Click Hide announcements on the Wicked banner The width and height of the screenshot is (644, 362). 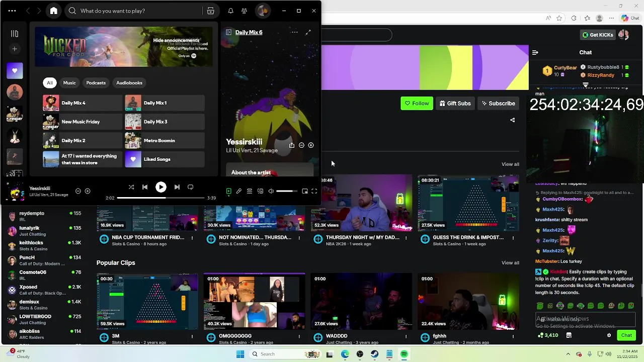[176, 40]
